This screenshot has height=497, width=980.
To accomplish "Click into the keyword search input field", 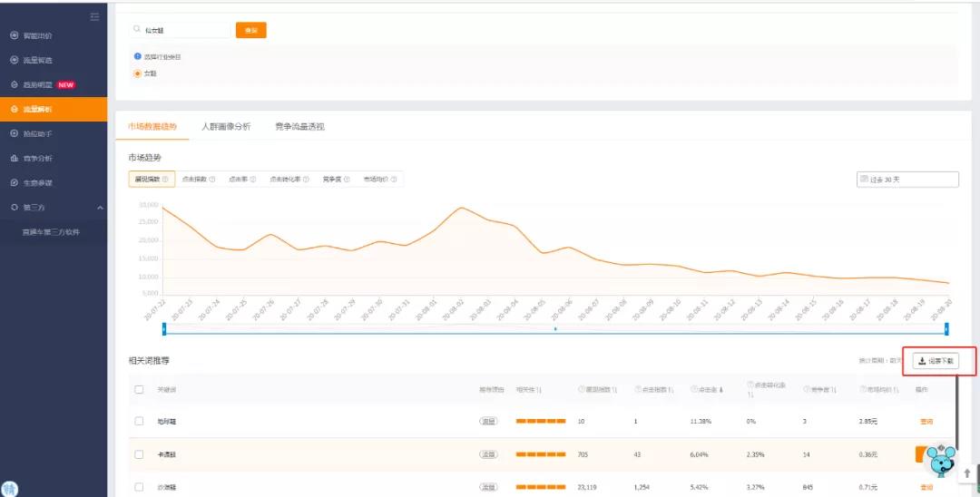I will pos(186,30).
